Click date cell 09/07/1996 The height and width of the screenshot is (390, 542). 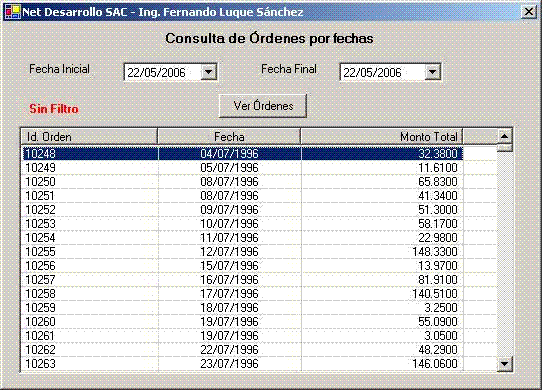click(x=230, y=210)
